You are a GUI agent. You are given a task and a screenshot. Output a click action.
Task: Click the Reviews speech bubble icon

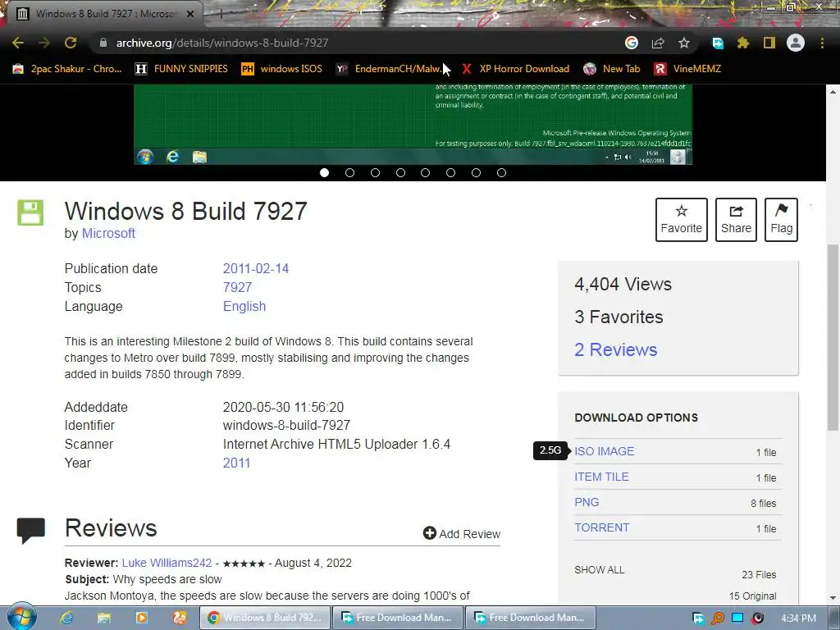[30, 531]
